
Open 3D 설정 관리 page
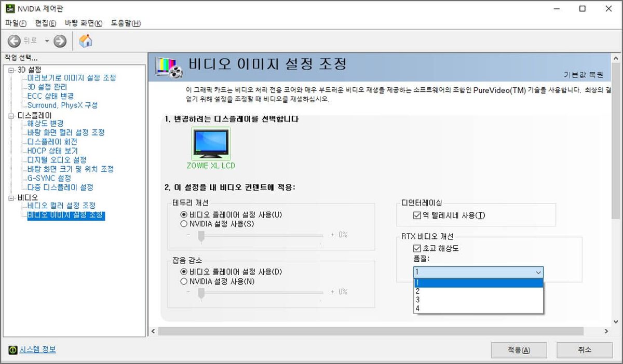coord(47,87)
